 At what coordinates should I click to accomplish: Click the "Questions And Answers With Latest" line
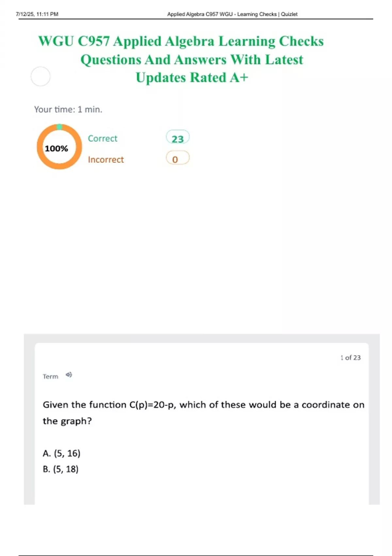coord(192,60)
